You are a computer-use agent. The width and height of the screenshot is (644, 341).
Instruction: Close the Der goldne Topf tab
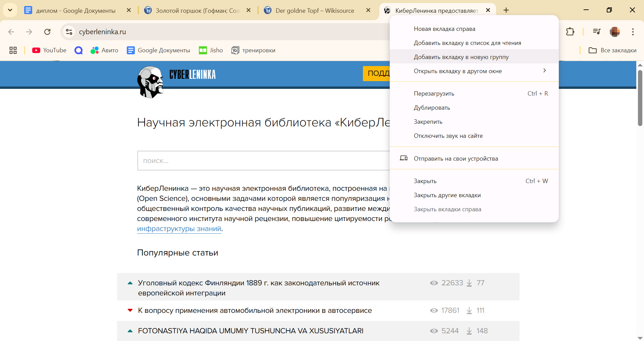(x=368, y=10)
